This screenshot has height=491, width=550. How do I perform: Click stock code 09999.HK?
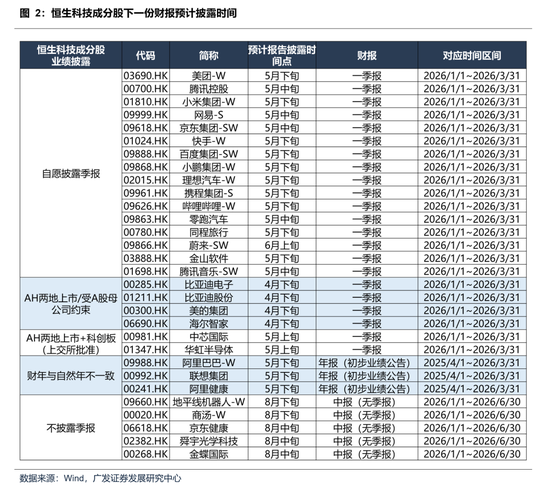tap(146, 115)
